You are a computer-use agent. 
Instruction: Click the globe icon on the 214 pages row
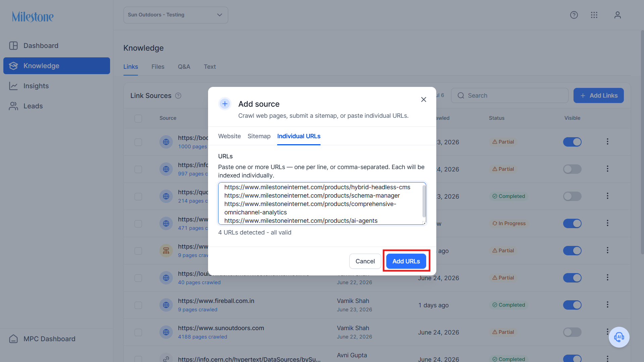(x=166, y=196)
